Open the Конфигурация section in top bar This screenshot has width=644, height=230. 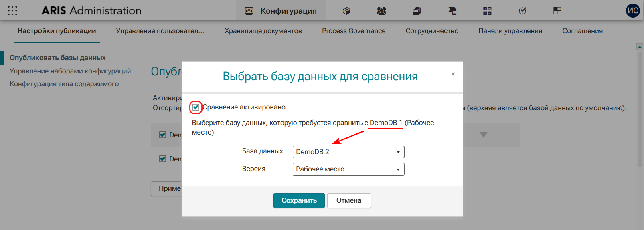click(x=281, y=11)
